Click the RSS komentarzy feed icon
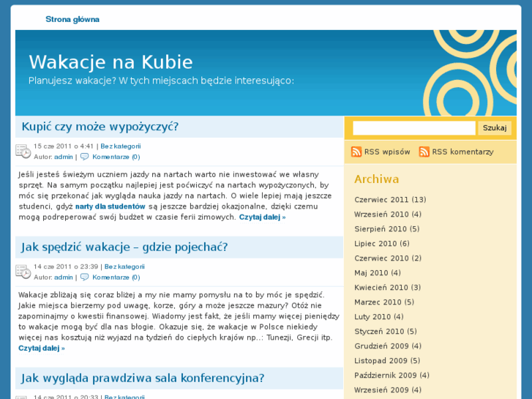This screenshot has height=399, width=532. (x=424, y=152)
